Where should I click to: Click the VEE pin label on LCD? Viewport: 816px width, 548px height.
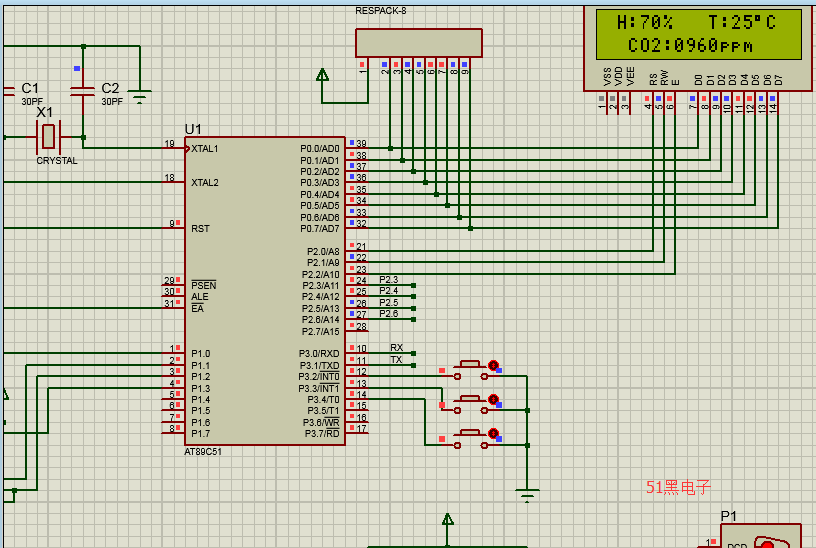click(x=630, y=77)
